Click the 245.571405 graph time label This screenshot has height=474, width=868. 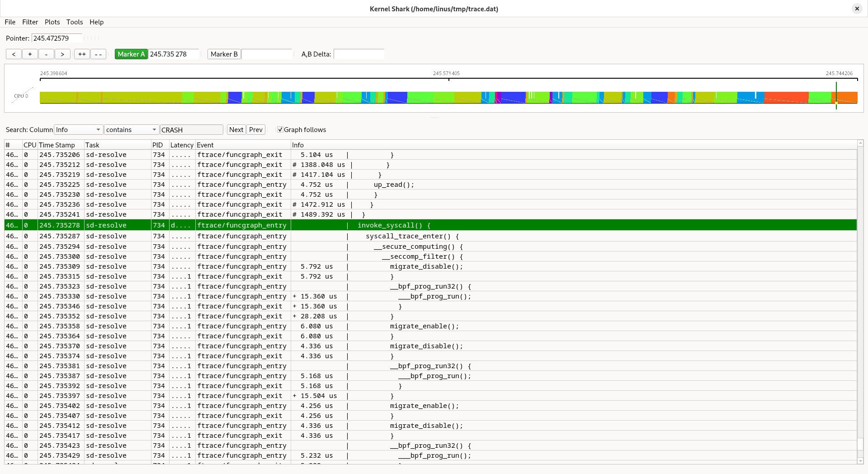446,73
